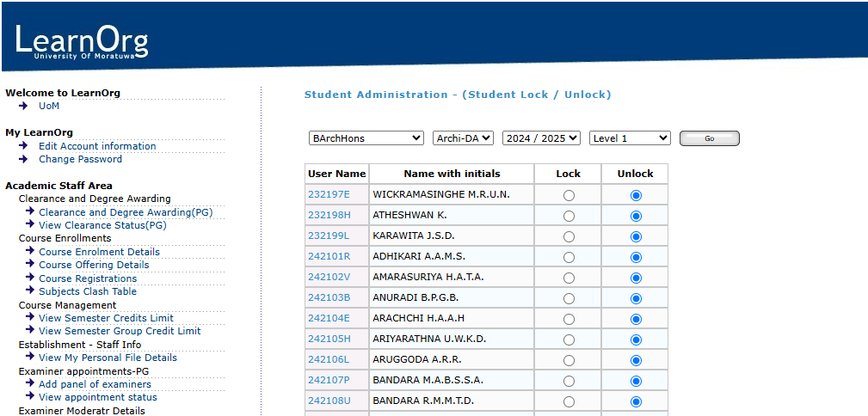This screenshot has width=868, height=416.
Task: Open student 232197E profile link
Action: pos(329,194)
